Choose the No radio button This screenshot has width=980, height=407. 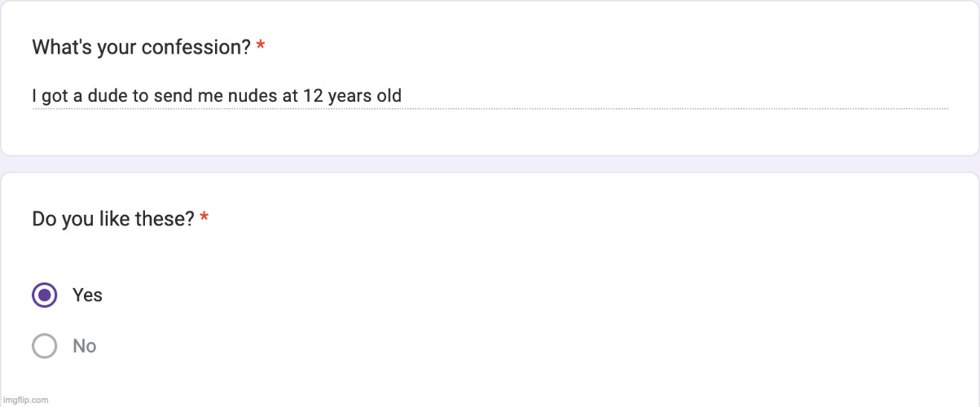[45, 346]
